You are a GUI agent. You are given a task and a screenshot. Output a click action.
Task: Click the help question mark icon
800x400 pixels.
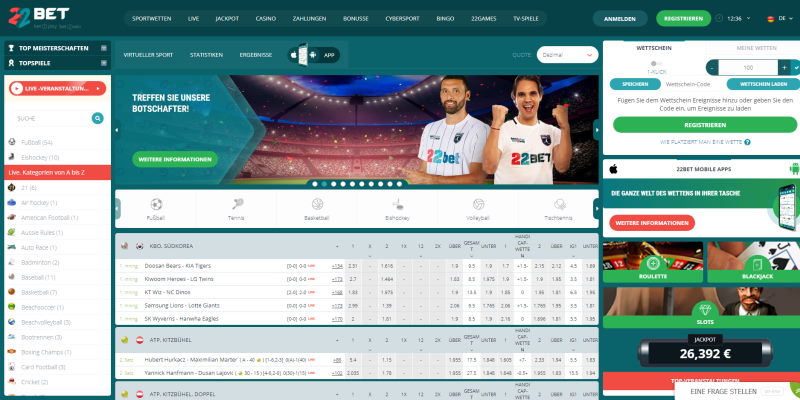tap(747, 142)
